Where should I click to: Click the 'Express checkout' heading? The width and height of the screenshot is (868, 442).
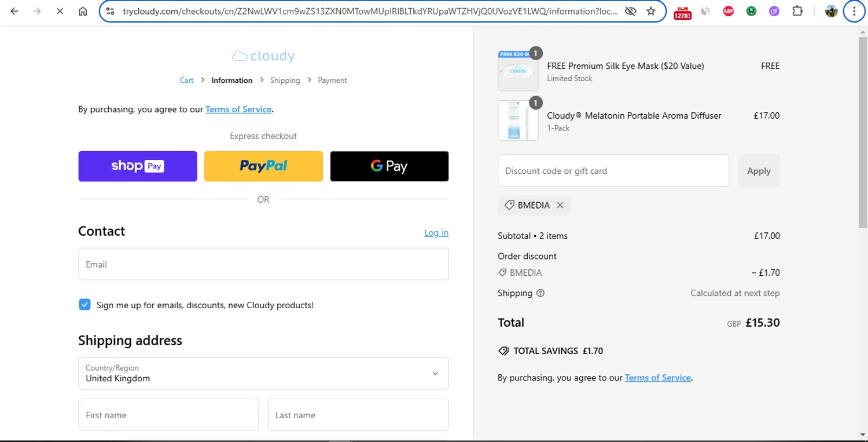(263, 136)
